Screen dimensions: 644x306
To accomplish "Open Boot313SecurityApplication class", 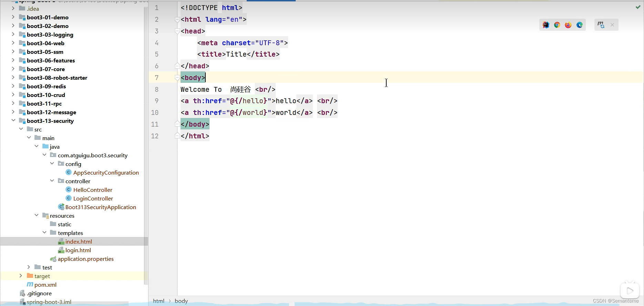I will click(x=101, y=207).
